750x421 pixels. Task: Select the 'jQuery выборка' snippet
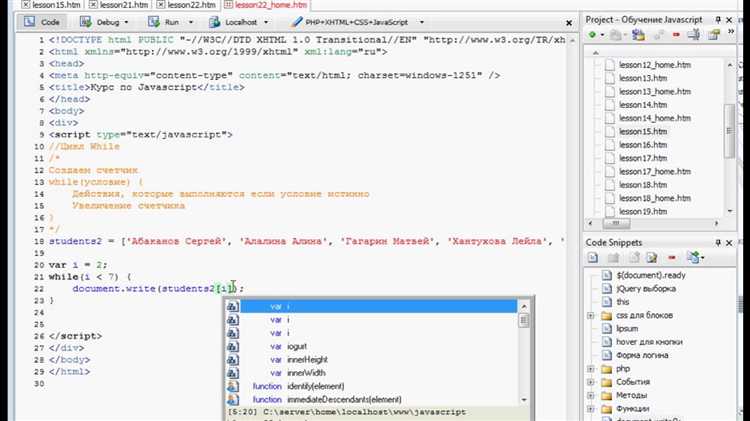(646, 288)
